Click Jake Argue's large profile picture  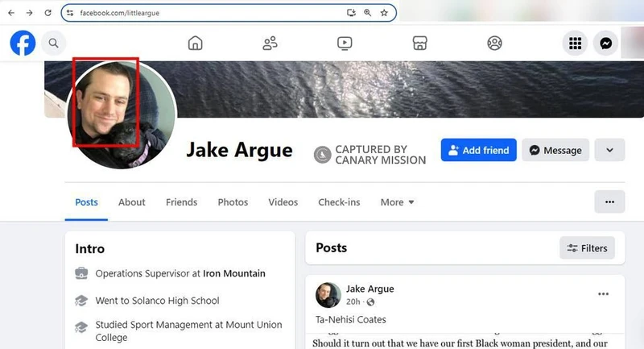pos(122,114)
